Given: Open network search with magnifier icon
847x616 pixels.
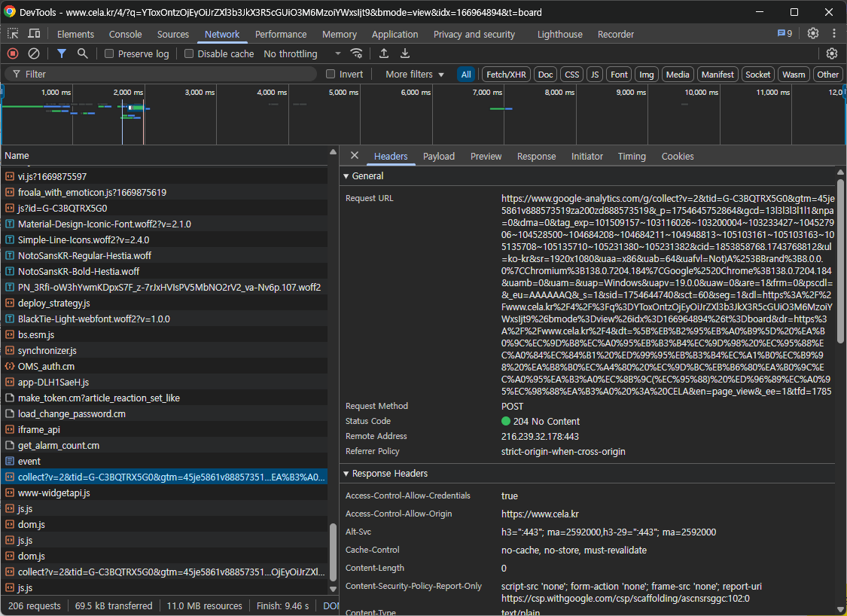Looking at the screenshot, I should pyautogui.click(x=83, y=53).
